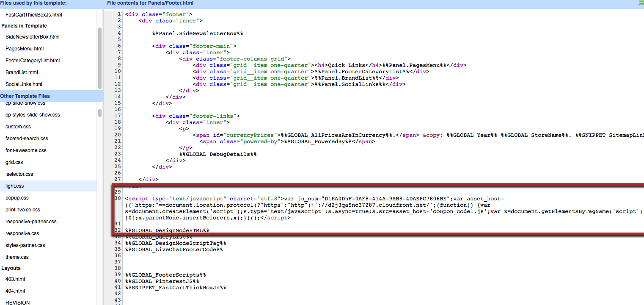Select the highlighted light.css file
This screenshot has height=305, width=644.
coord(15,186)
